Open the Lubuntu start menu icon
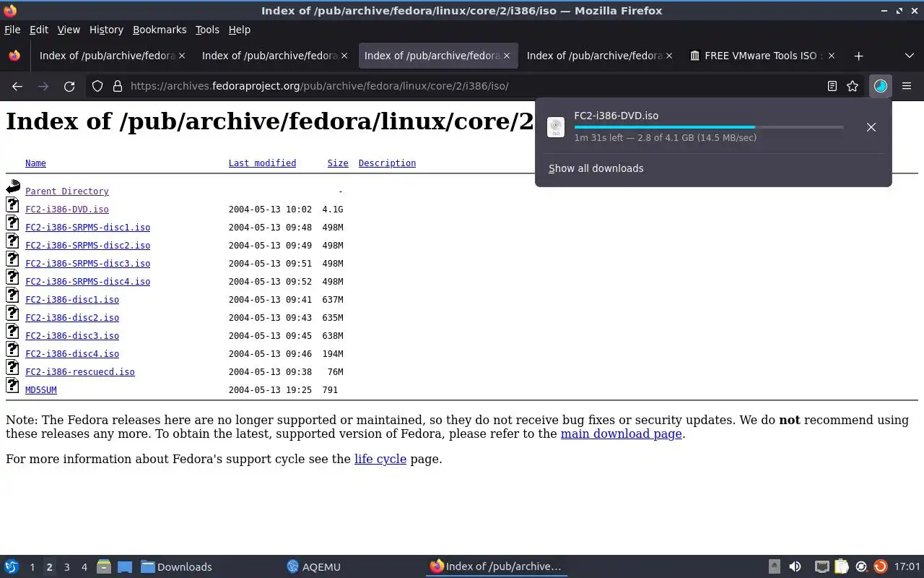The height and width of the screenshot is (578, 924). tap(12, 566)
